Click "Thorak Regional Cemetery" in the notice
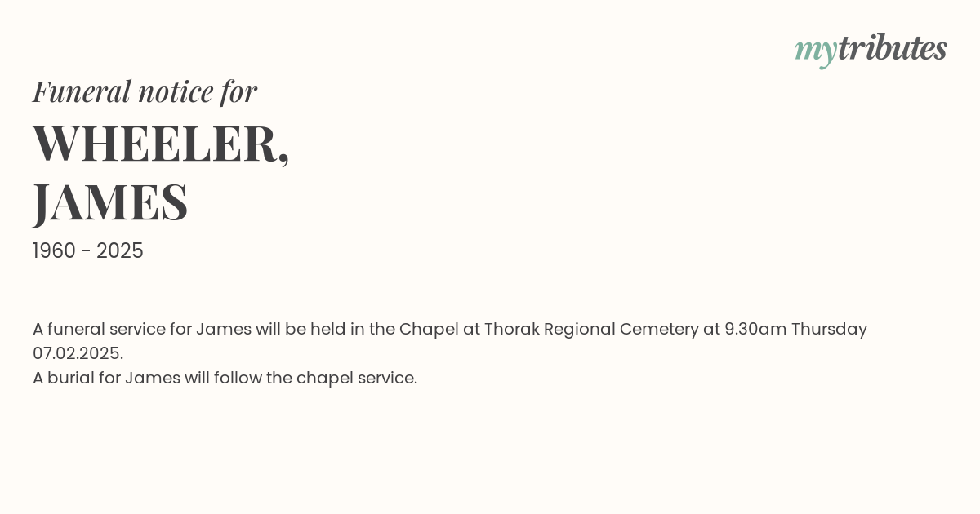Viewport: 980px width, 514px height. (591, 329)
